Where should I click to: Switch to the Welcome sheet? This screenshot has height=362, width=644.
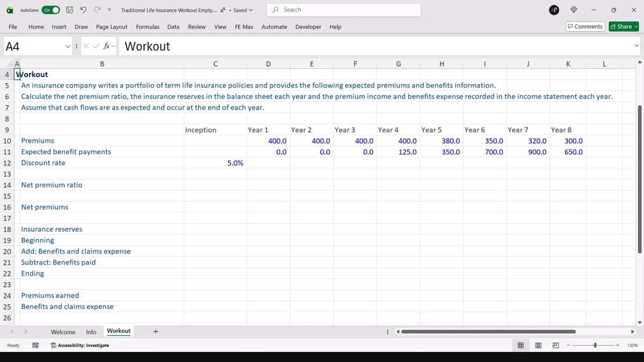click(63, 332)
